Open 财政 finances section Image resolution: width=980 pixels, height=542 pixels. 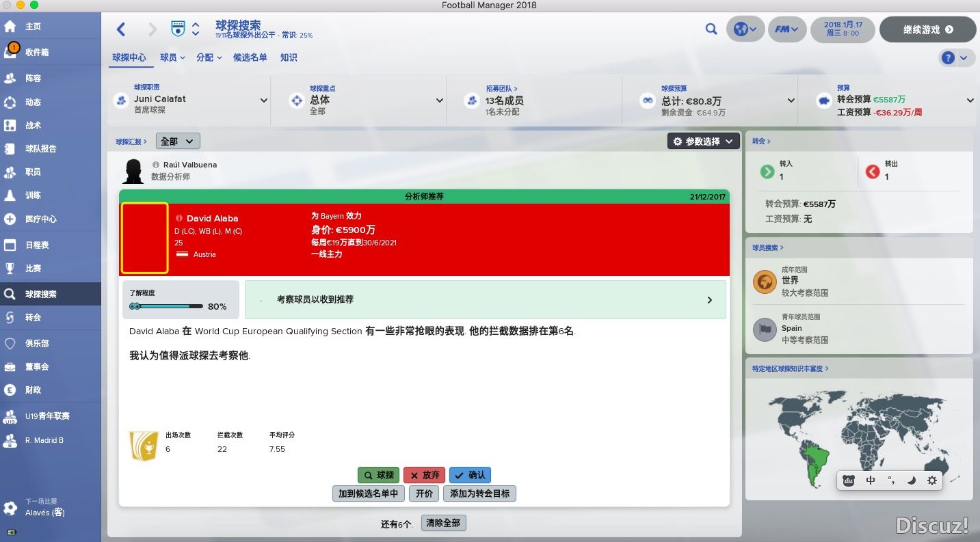coord(51,390)
